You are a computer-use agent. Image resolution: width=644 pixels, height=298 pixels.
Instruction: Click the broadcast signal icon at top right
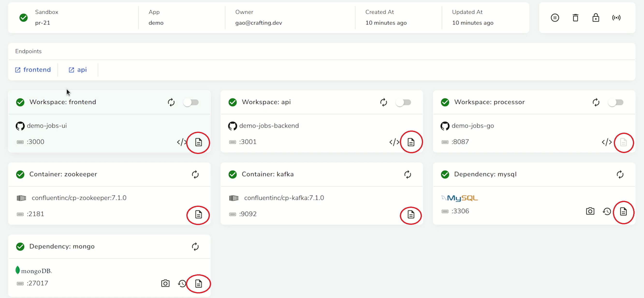pos(616,18)
